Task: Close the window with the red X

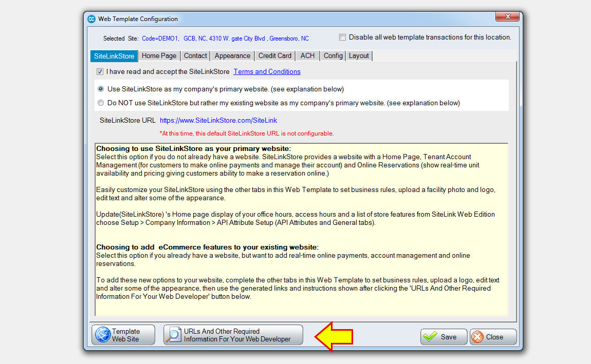Action: click(x=507, y=16)
